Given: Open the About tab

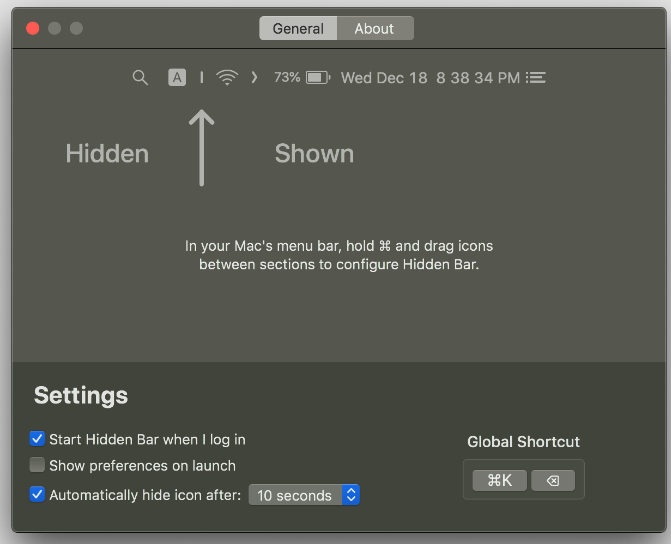Looking at the screenshot, I should pos(374,29).
